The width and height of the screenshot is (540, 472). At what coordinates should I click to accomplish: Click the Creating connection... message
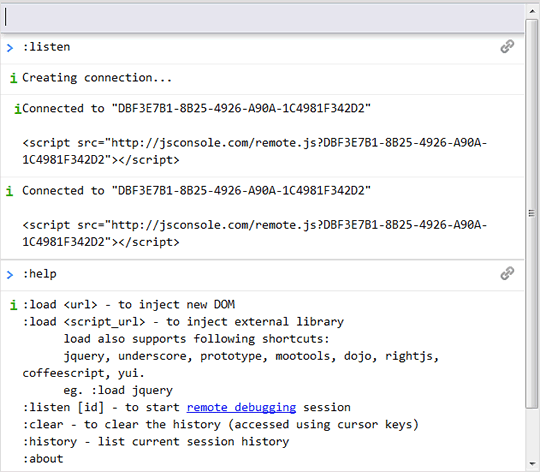tap(97, 78)
